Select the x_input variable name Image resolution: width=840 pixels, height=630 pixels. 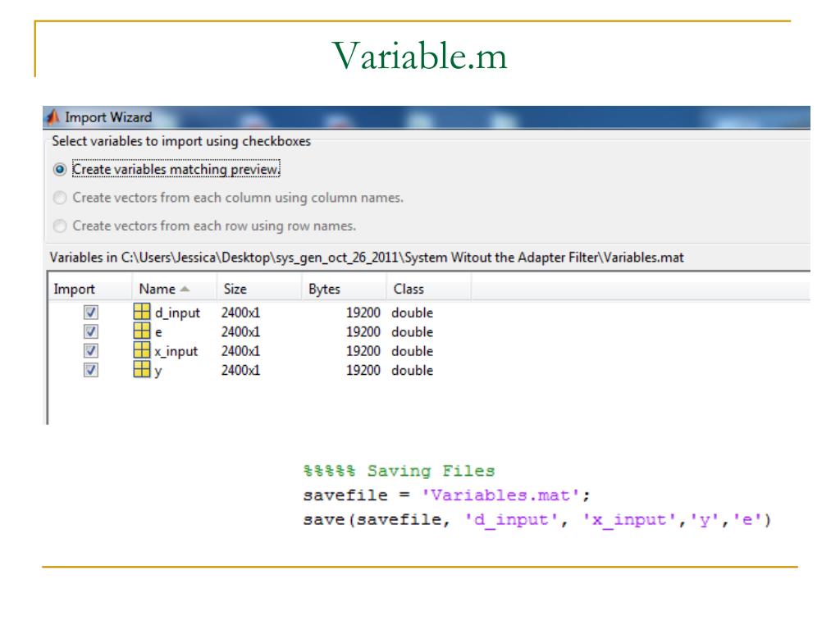176,351
